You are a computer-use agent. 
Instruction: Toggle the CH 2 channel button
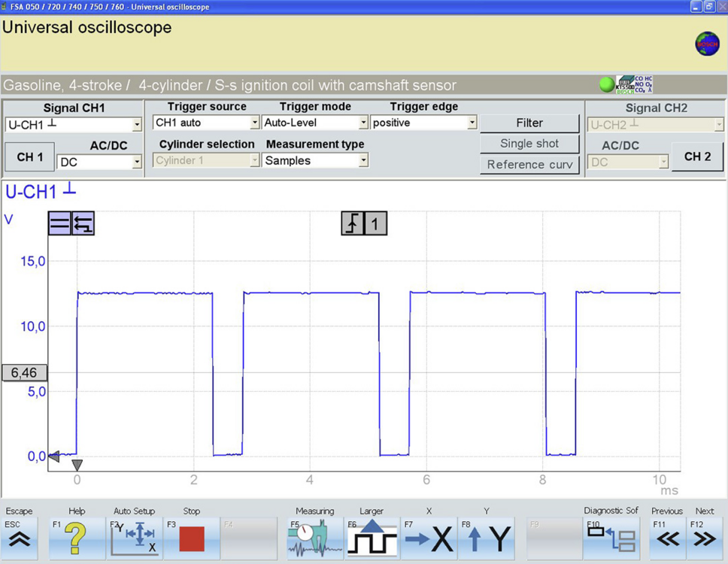click(x=697, y=156)
